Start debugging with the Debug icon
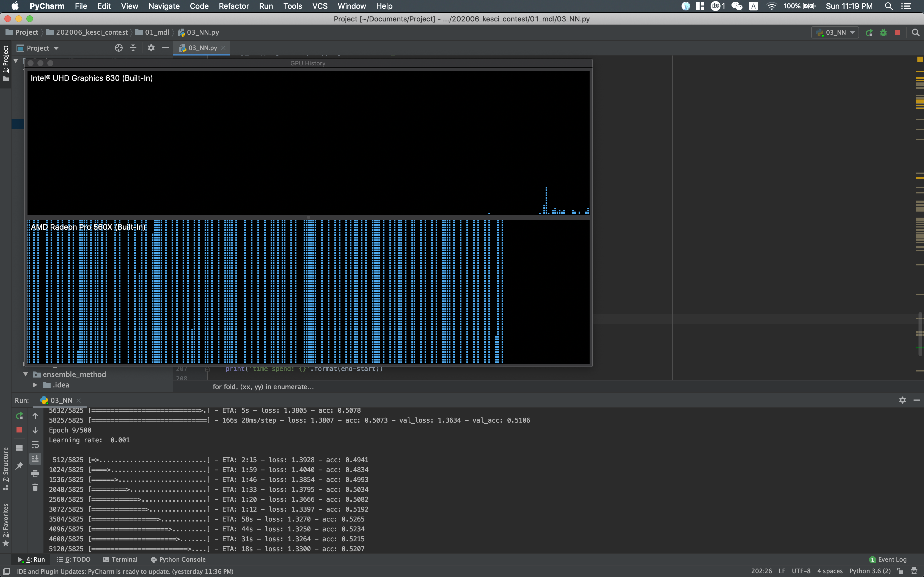The image size is (924, 577). (x=884, y=32)
